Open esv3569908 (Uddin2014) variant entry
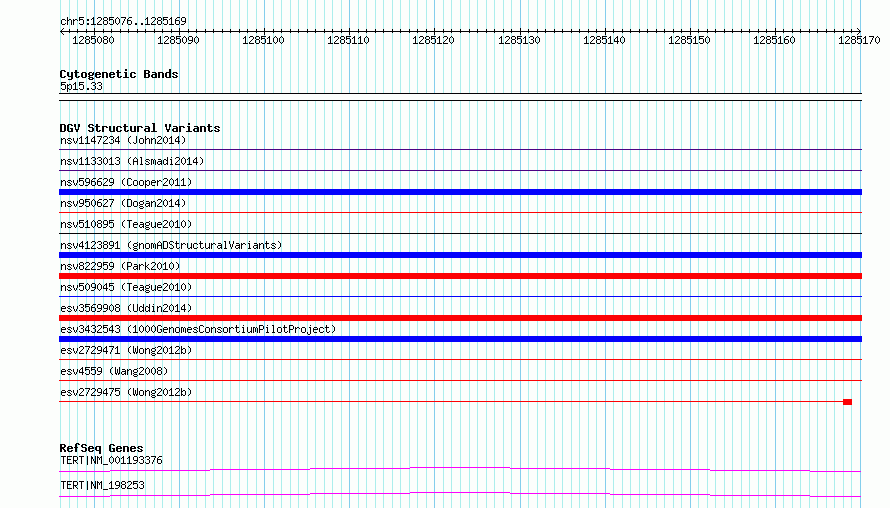 point(126,308)
